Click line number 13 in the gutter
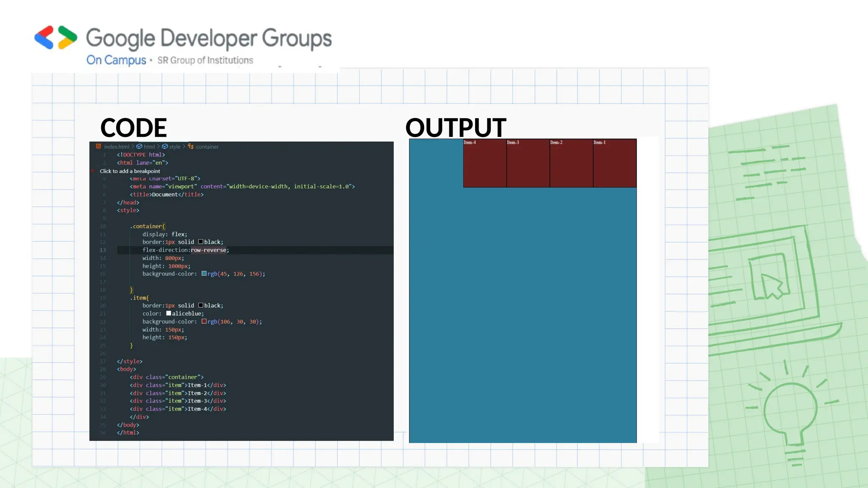This screenshot has height=488, width=868. (103, 250)
